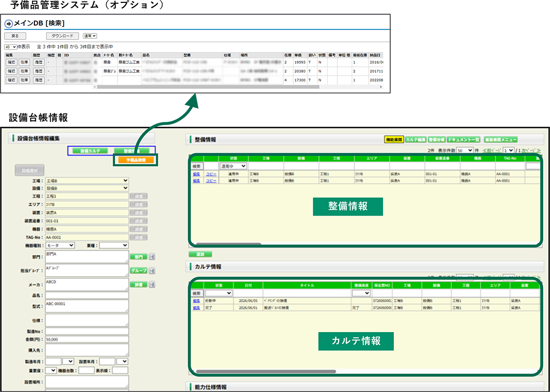Open the 40件表示 page-size dropdown

click(x=10, y=47)
